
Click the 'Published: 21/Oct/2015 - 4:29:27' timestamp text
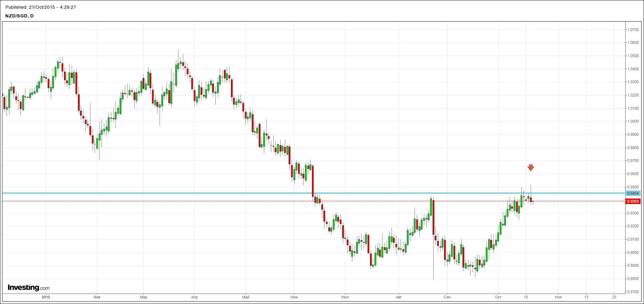click(41, 7)
